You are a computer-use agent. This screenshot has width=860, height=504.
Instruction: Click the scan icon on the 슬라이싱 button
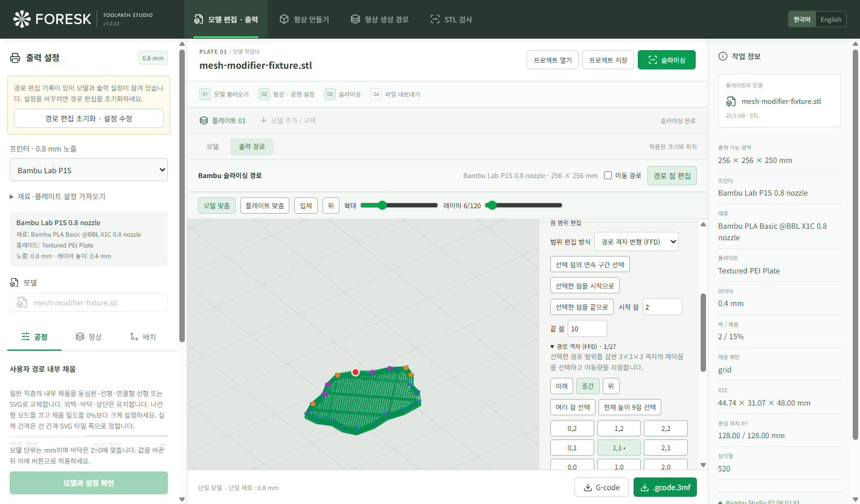652,60
